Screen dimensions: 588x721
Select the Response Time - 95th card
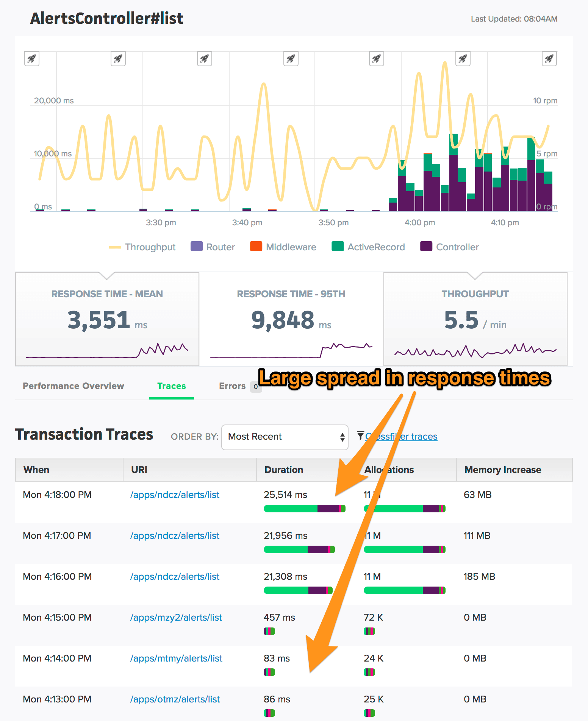tap(291, 319)
